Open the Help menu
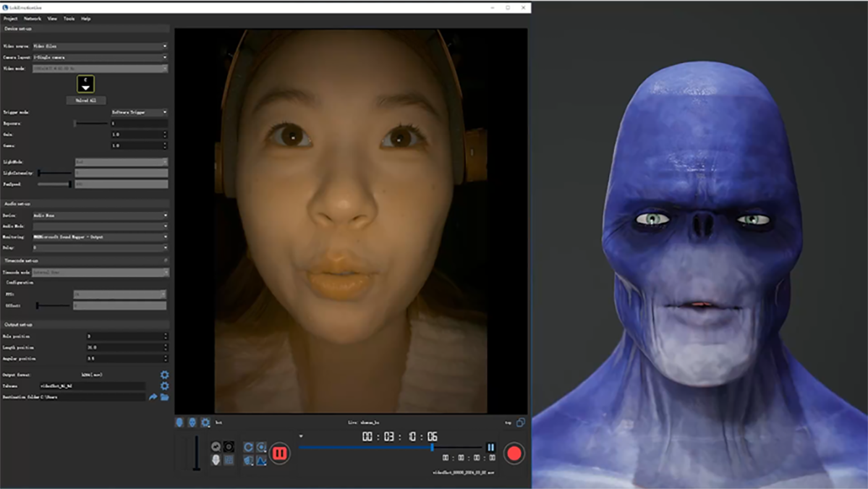Viewport: 868px width, 489px height. pyautogui.click(x=85, y=18)
